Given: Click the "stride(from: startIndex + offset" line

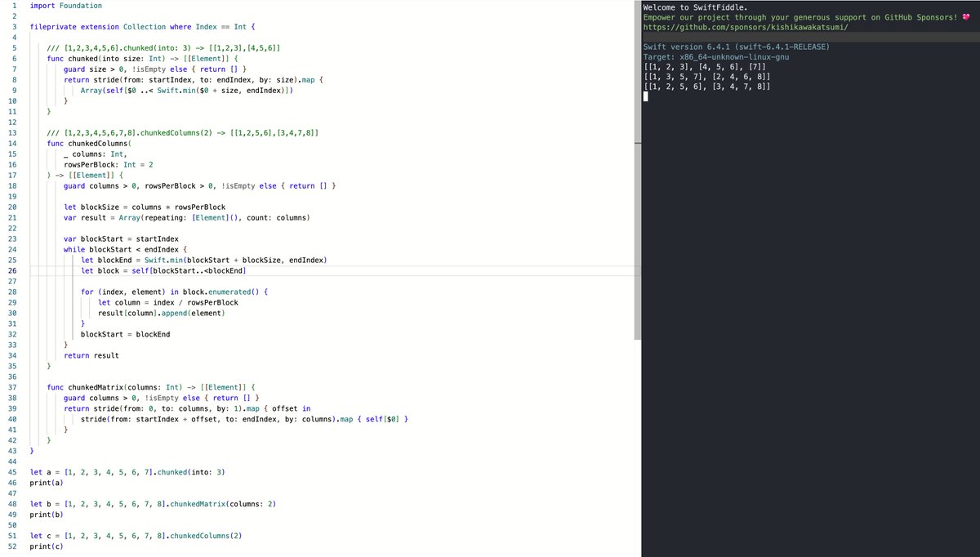Looking at the screenshot, I should [244, 420].
